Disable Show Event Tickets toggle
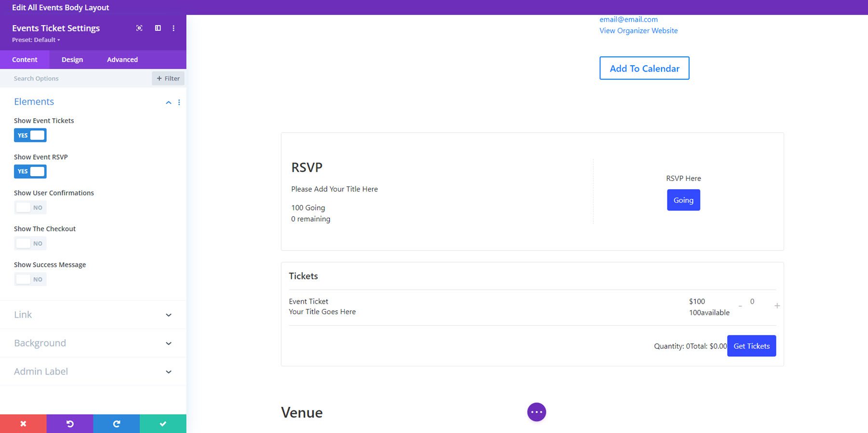 pos(30,135)
